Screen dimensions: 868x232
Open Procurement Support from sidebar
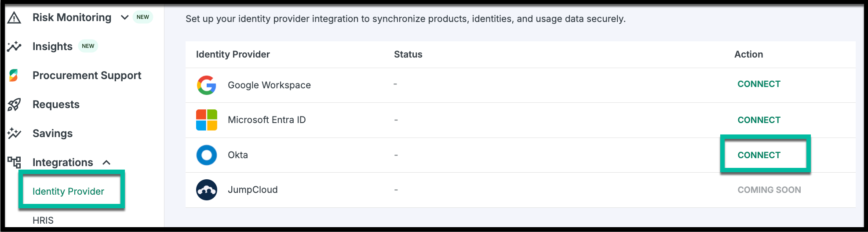click(x=87, y=76)
